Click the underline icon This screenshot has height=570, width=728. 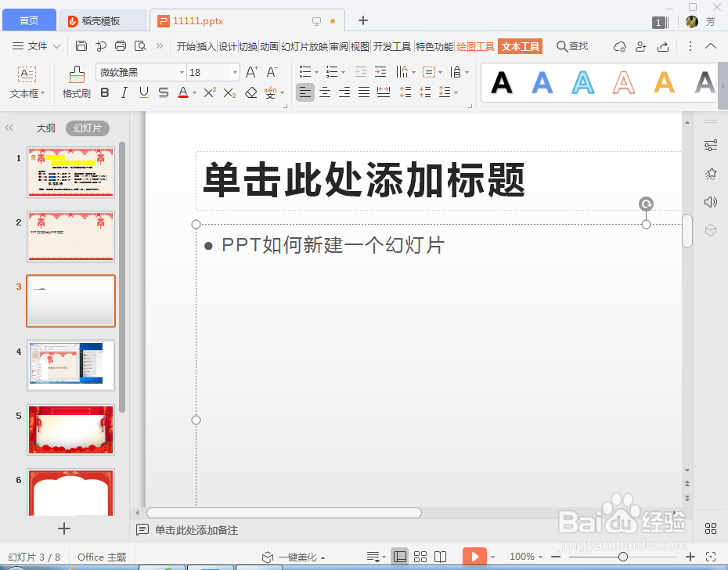142,92
